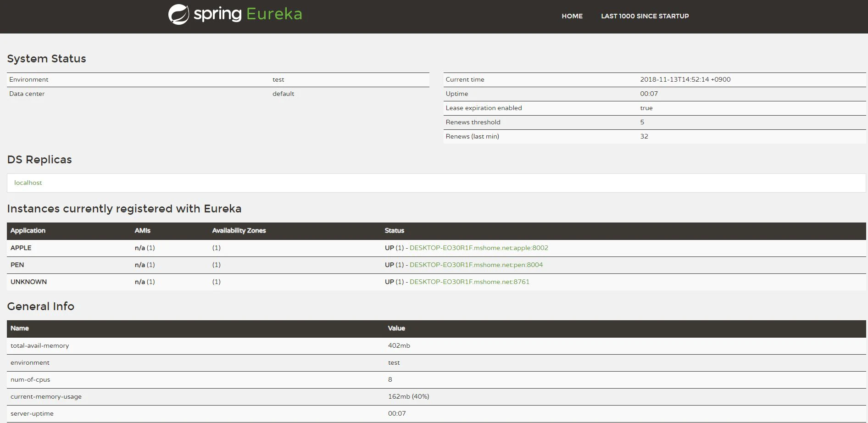Select the renews last minute value 32
Image resolution: width=868 pixels, height=423 pixels.
pyautogui.click(x=644, y=136)
